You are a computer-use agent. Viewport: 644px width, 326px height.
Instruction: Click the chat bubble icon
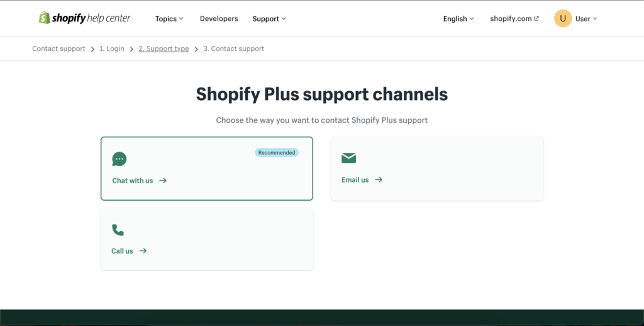click(119, 159)
